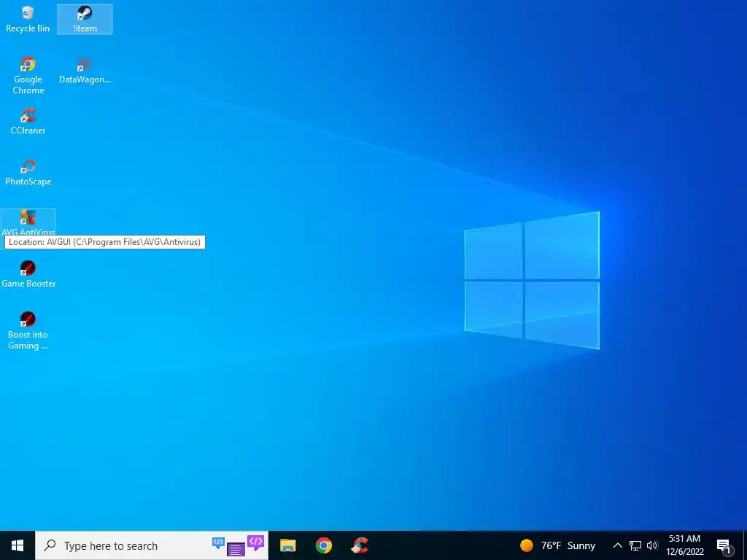Screen dimensions: 747x560
Task: Open the network status tray icon
Action: point(635,545)
